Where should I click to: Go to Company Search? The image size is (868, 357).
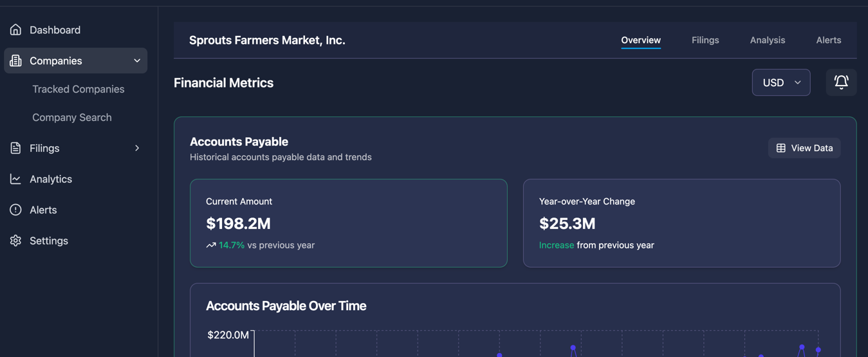[72, 117]
